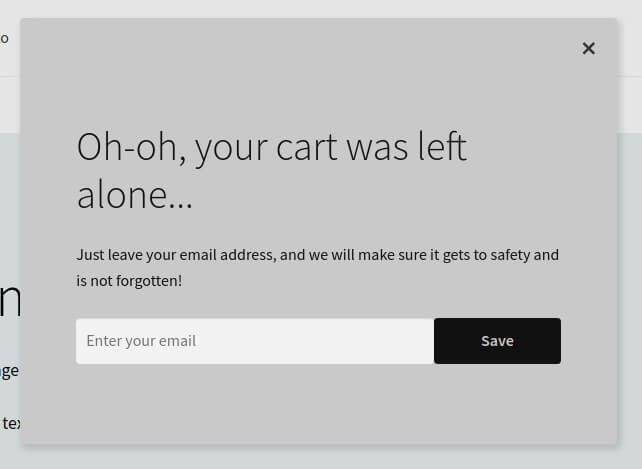Close the abandoned cart popup
The width and height of the screenshot is (642, 469).
pos(588,48)
